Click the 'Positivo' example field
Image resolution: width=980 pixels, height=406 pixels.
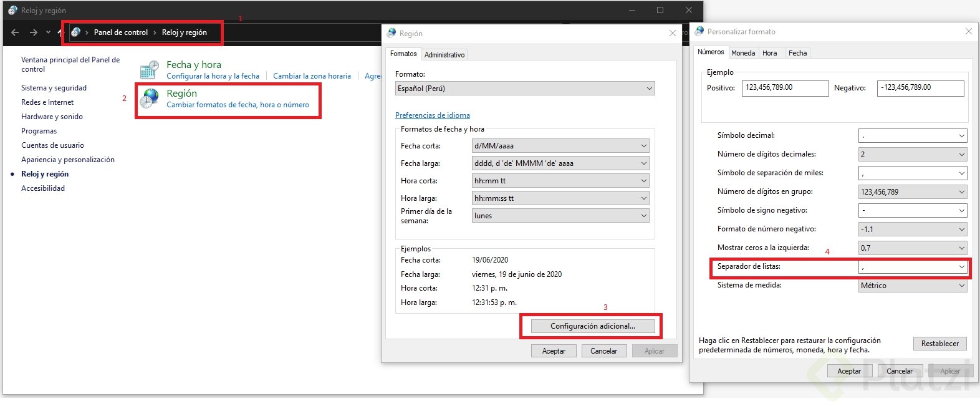(785, 88)
